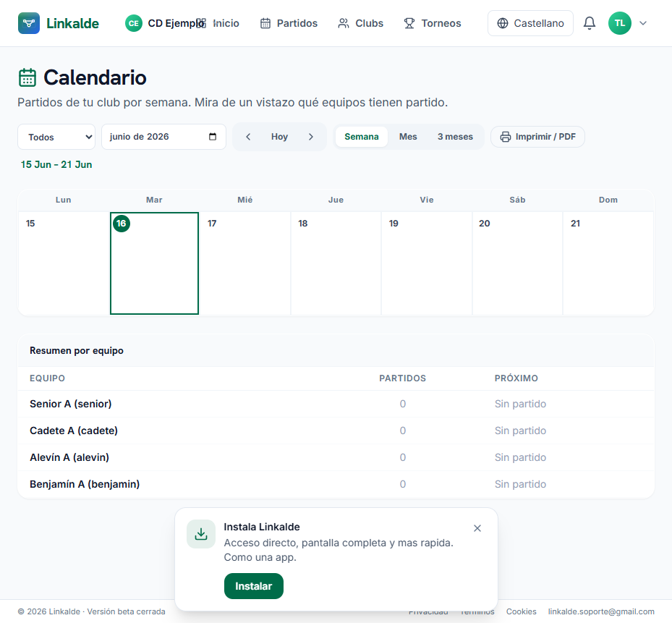The width and height of the screenshot is (672, 623).
Task: Click the EQUIPO column header
Action: click(x=47, y=378)
